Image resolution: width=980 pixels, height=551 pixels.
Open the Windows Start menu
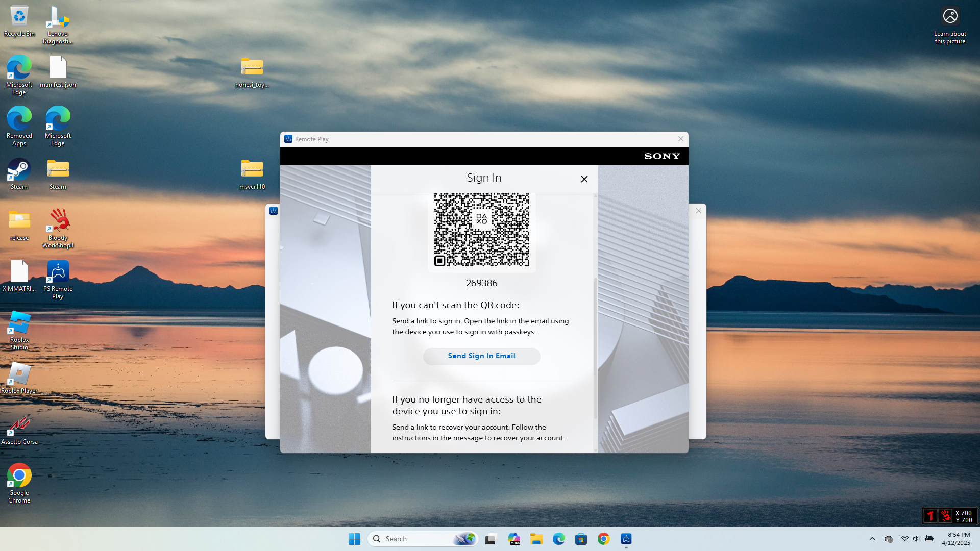point(354,539)
